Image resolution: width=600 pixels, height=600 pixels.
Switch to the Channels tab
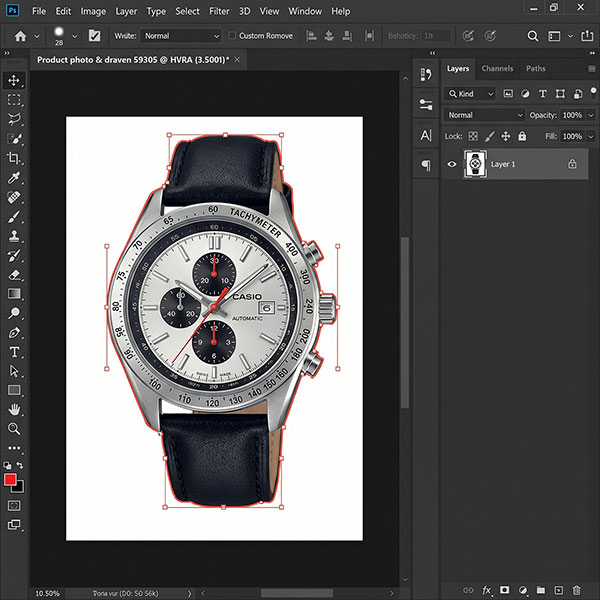click(x=497, y=68)
